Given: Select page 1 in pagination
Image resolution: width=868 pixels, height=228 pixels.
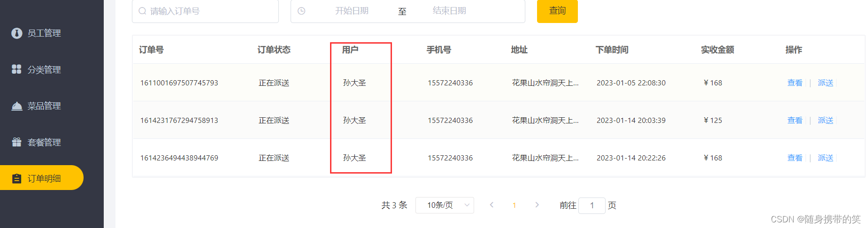Looking at the screenshot, I should [x=515, y=205].
